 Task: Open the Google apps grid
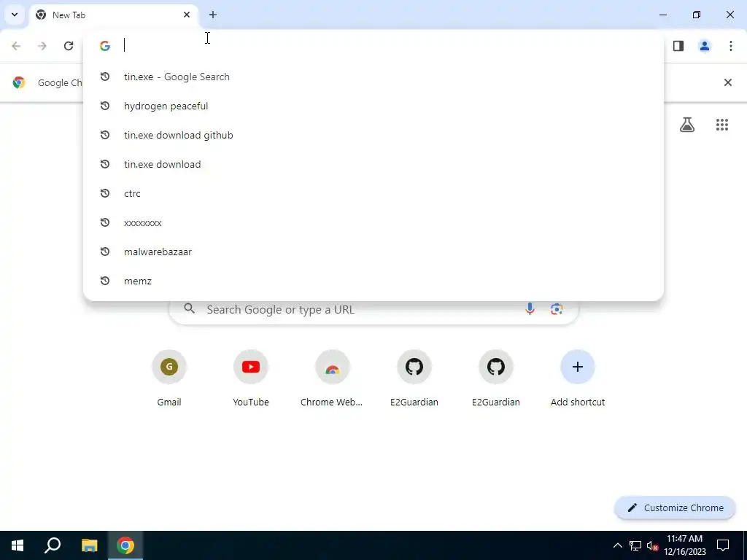click(722, 125)
